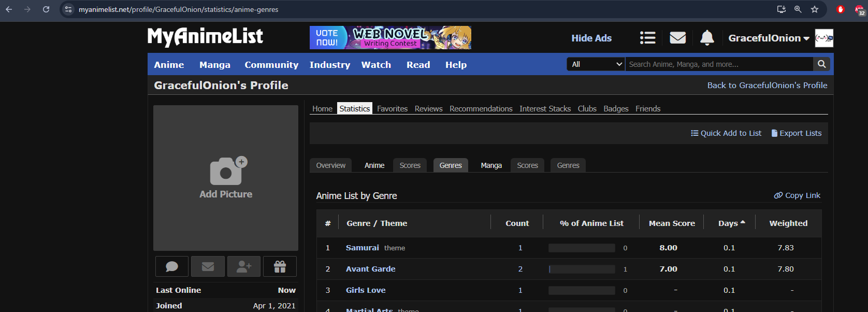Screen dimensions: 868x312
Task: Sort table by Days column
Action: (x=731, y=223)
